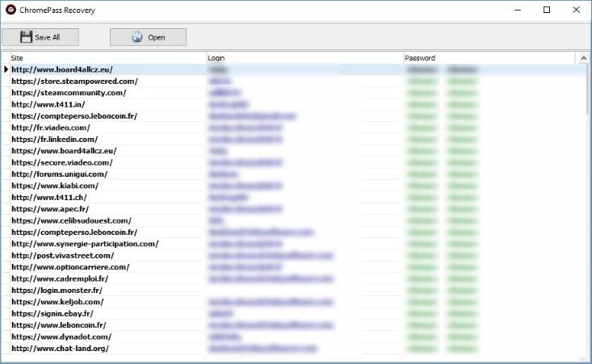The height and width of the screenshot is (364, 592).
Task: Click the Open button
Action: tap(148, 37)
